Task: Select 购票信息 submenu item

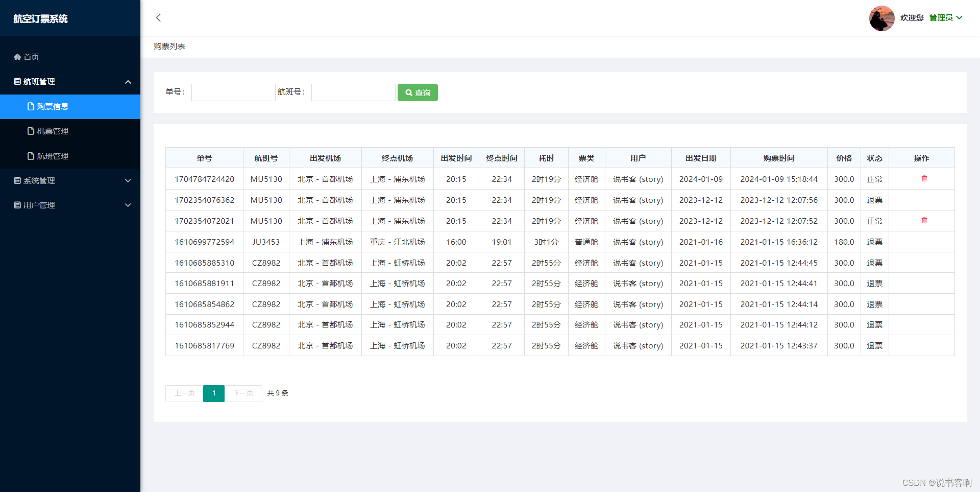Action: point(70,107)
